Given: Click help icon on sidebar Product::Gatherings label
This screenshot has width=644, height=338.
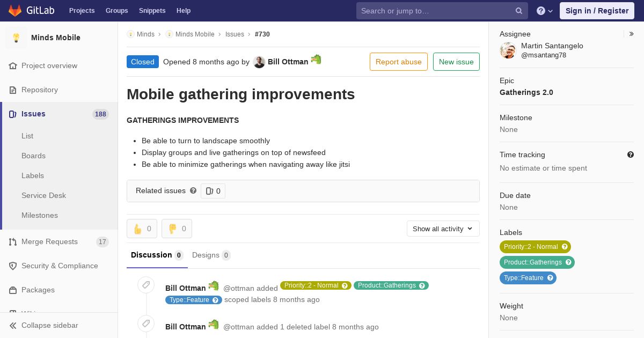Looking at the screenshot, I should pyautogui.click(x=568, y=262).
